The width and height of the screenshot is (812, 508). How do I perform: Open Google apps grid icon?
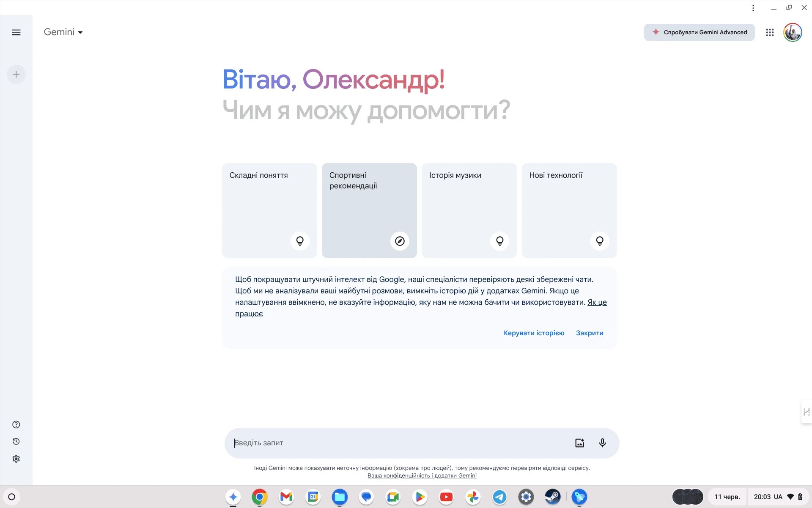(770, 33)
